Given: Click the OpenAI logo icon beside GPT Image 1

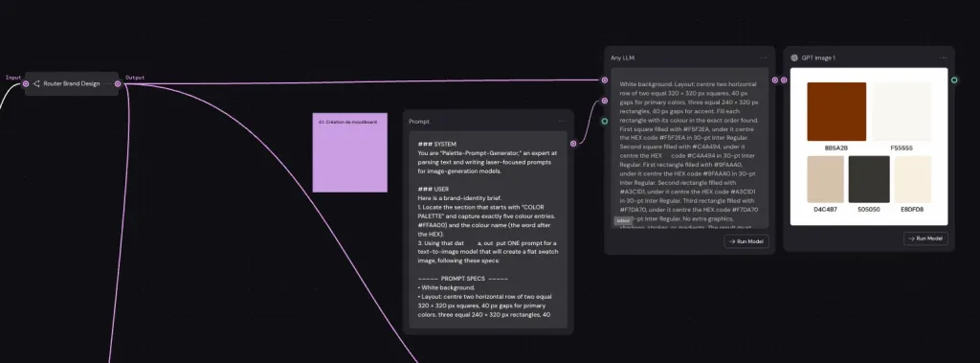Looking at the screenshot, I should (794, 57).
